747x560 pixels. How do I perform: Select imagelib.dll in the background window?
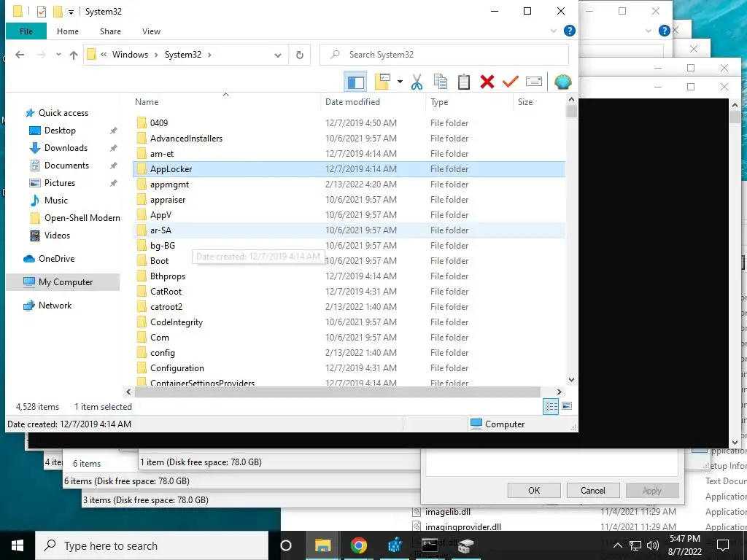click(x=447, y=512)
